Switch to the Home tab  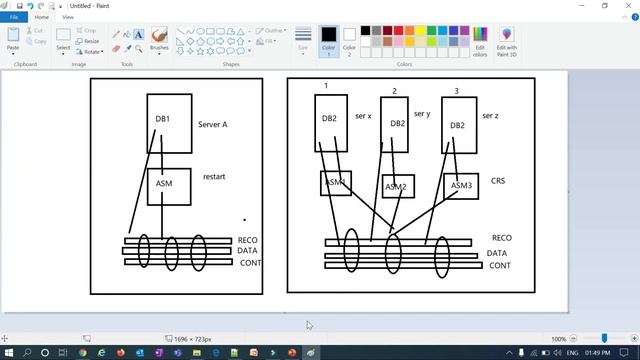click(x=41, y=17)
